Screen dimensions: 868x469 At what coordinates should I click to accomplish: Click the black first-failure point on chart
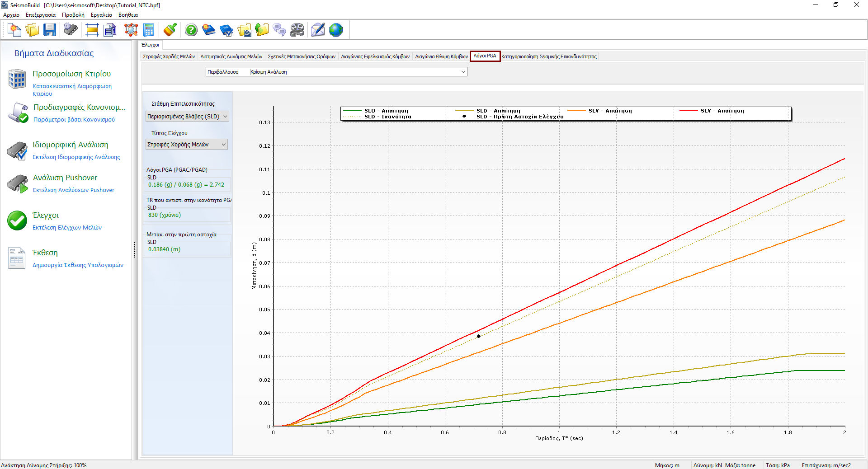[x=478, y=336]
